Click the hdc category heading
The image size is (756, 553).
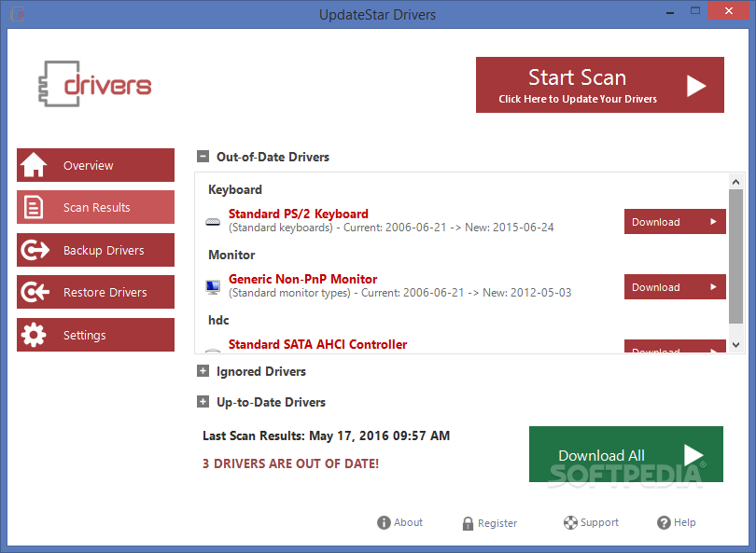click(218, 321)
